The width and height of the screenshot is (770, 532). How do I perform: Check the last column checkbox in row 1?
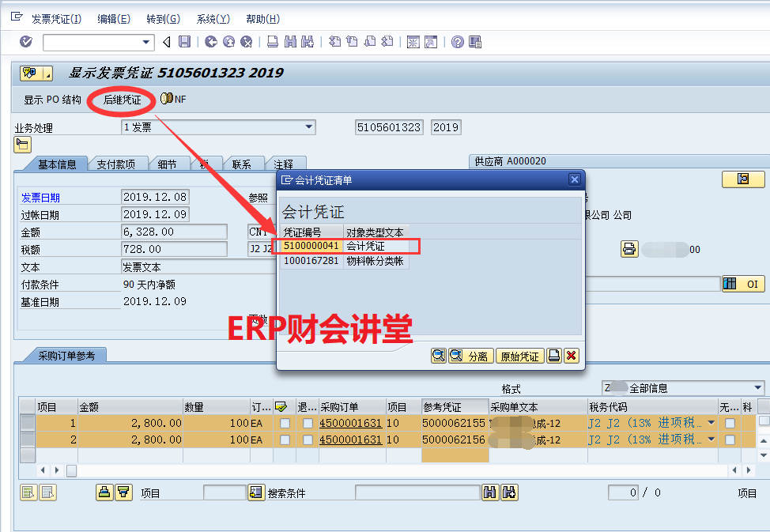[x=763, y=422]
